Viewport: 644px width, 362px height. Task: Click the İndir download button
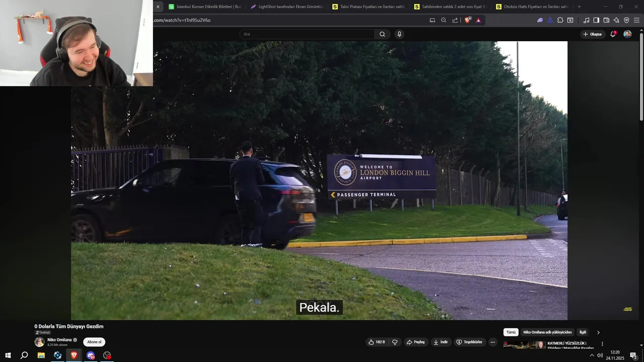coord(440,342)
